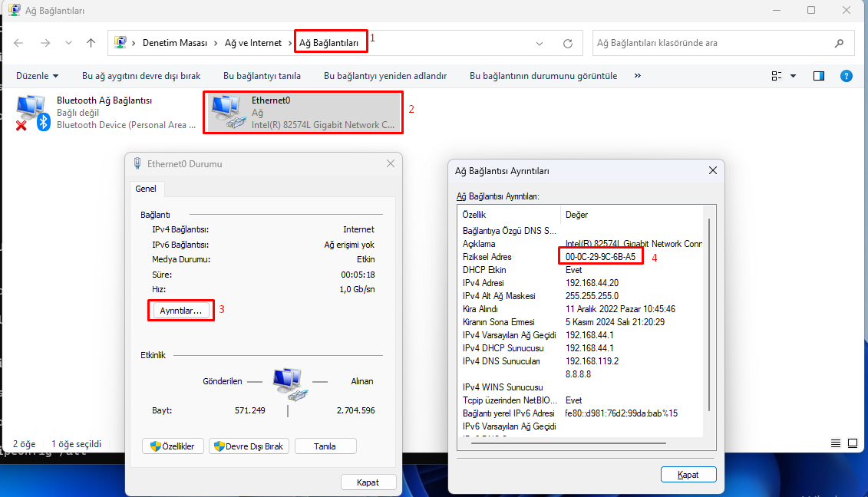Choose Bu bağlantıyı tanıla
Screen dimensions: 868x497
pyautogui.click(x=262, y=76)
